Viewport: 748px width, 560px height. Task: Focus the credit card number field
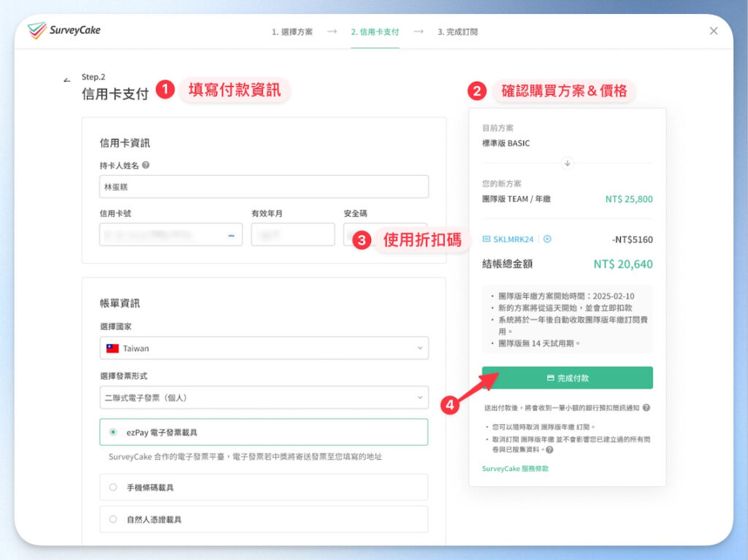tap(171, 234)
